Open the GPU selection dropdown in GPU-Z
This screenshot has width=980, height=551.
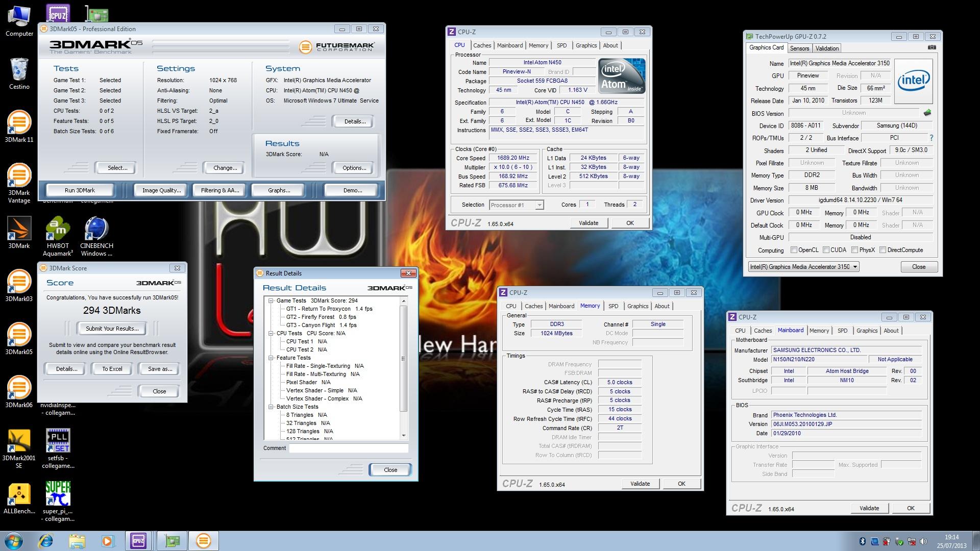click(803, 267)
